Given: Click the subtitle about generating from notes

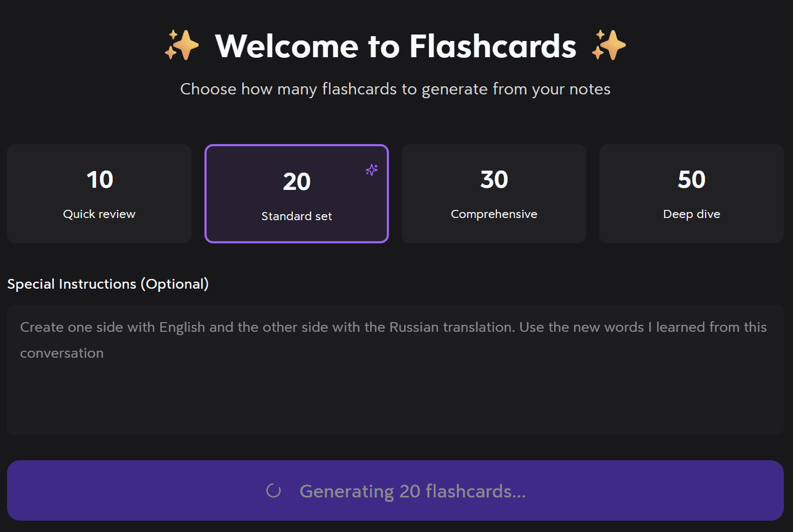Looking at the screenshot, I should [395, 89].
